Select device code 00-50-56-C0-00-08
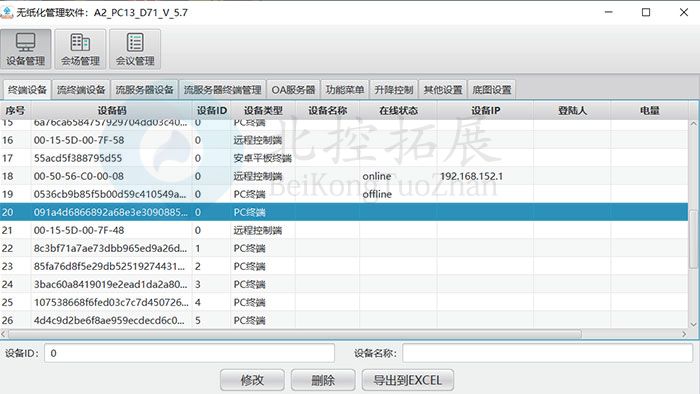This screenshot has width=700, height=394. pos(79,176)
